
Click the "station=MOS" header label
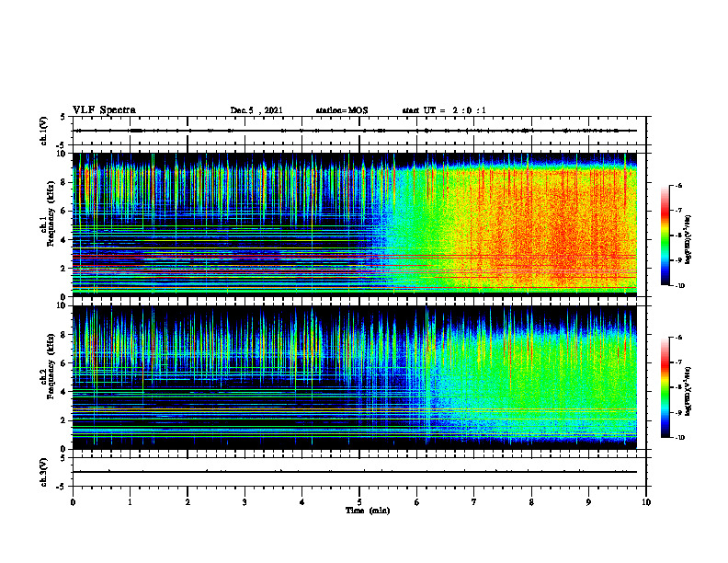pos(342,110)
